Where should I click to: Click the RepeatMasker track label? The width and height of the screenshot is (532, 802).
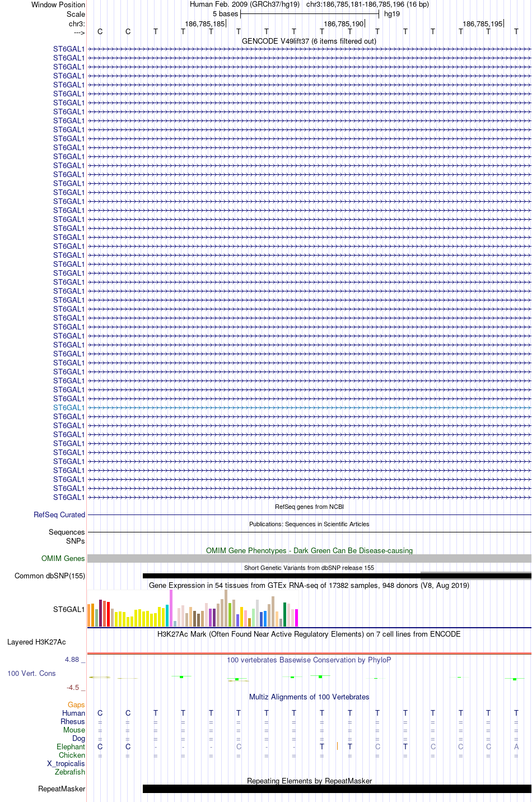(62, 789)
